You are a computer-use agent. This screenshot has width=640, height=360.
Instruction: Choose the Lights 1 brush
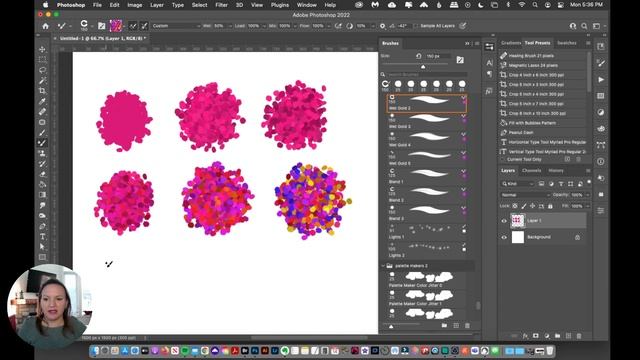pyautogui.click(x=427, y=231)
